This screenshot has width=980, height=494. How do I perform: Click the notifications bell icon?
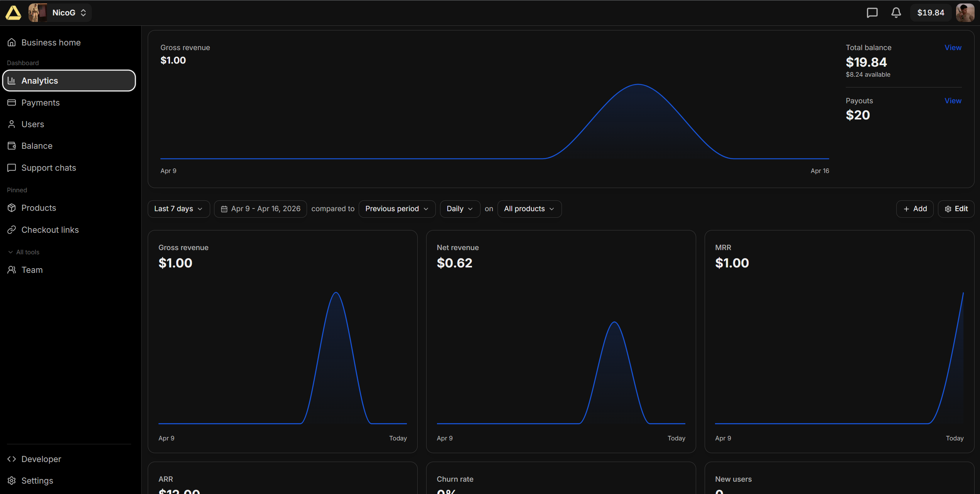pos(896,13)
